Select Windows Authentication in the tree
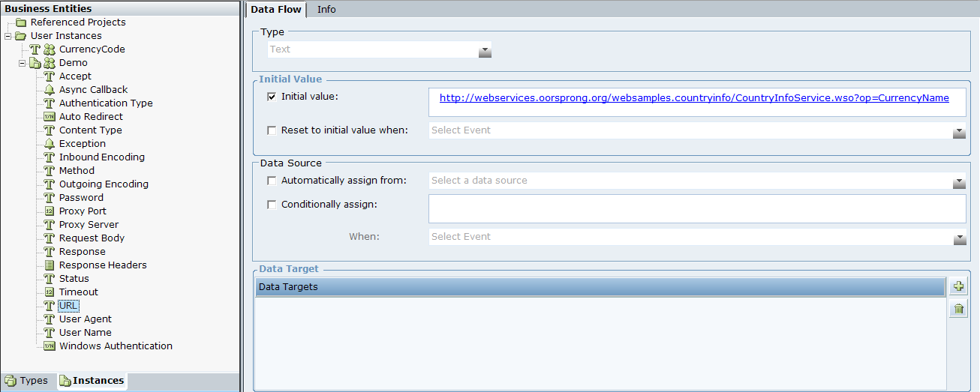The height and width of the screenshot is (392, 980). click(x=116, y=346)
